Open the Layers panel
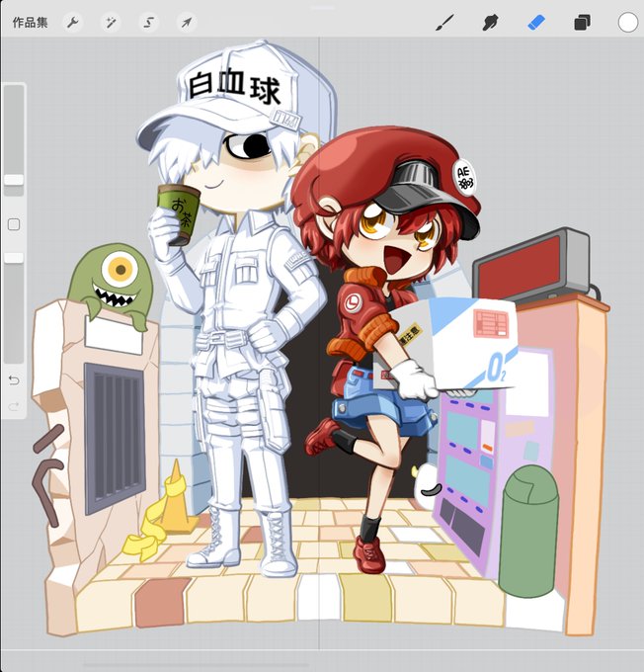Image resolution: width=644 pixels, height=672 pixels. (x=582, y=23)
